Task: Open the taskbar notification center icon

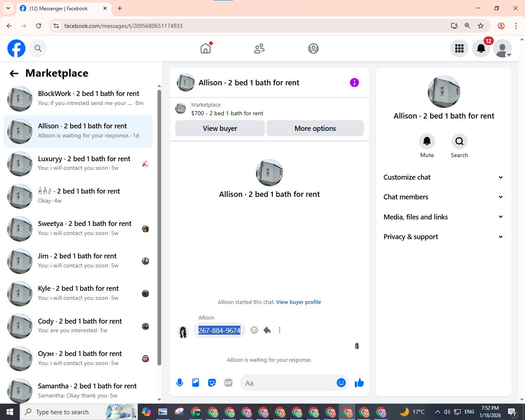Action: point(512,412)
